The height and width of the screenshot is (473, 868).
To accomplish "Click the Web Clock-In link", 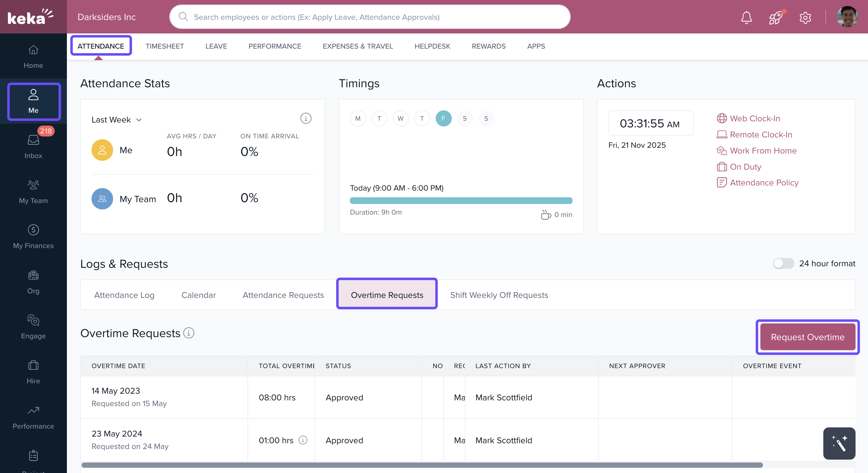I will pos(755,118).
